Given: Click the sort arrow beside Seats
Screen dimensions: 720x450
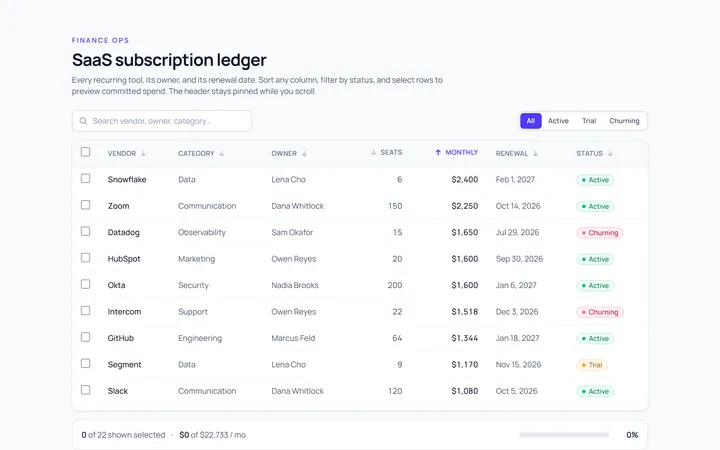Looking at the screenshot, I should tap(373, 152).
